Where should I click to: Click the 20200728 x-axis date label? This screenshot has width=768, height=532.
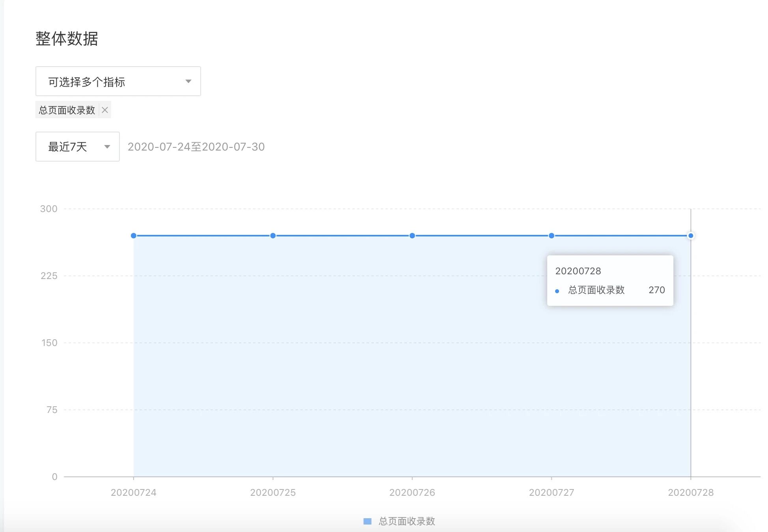pyautogui.click(x=691, y=493)
